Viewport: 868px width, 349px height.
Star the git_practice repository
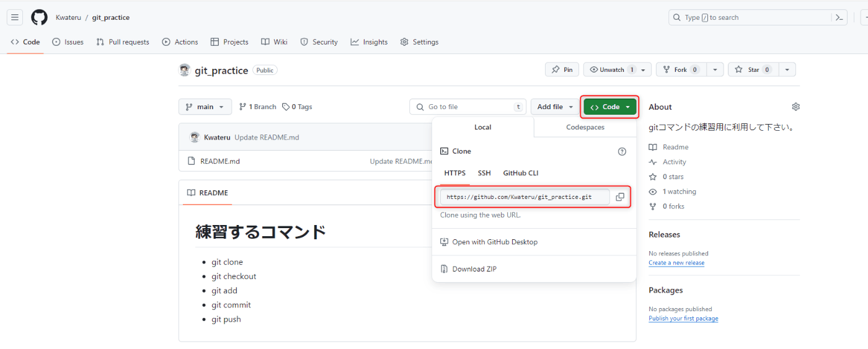click(x=753, y=69)
